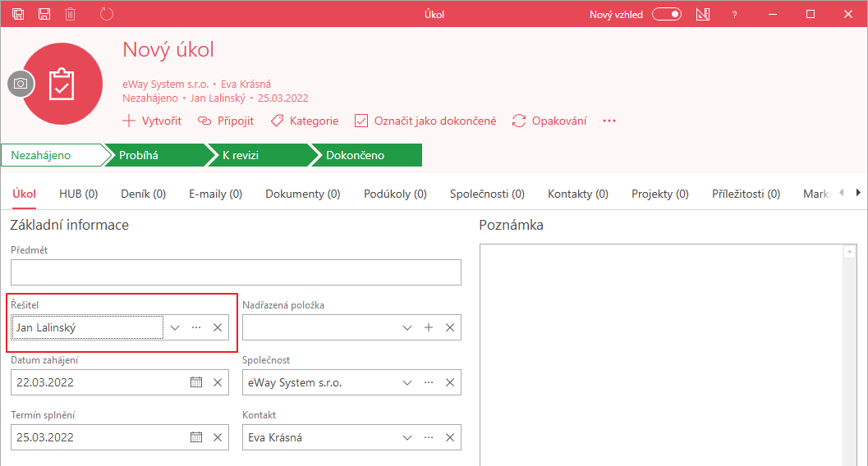Switch to the HUB (0) tab

coord(79,194)
